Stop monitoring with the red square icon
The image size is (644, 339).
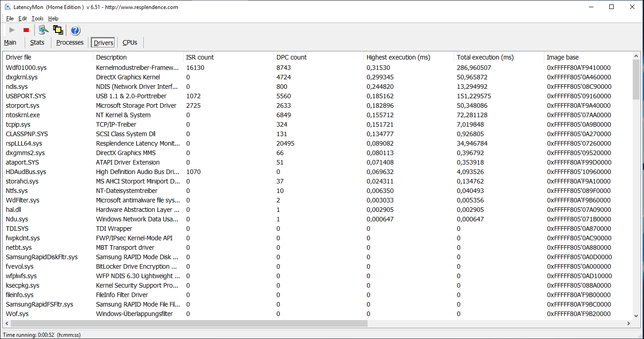pyautogui.click(x=26, y=30)
